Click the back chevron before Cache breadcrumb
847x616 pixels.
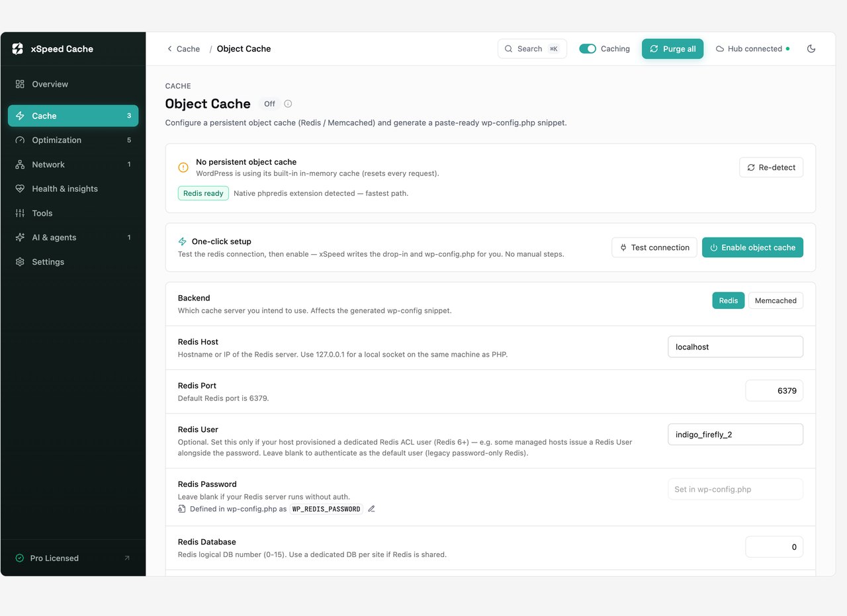[169, 49]
